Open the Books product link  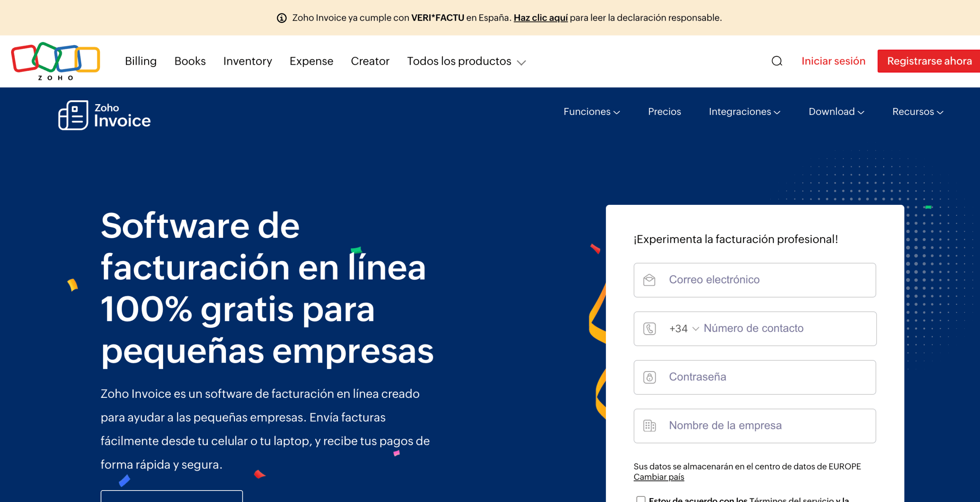[x=190, y=61]
